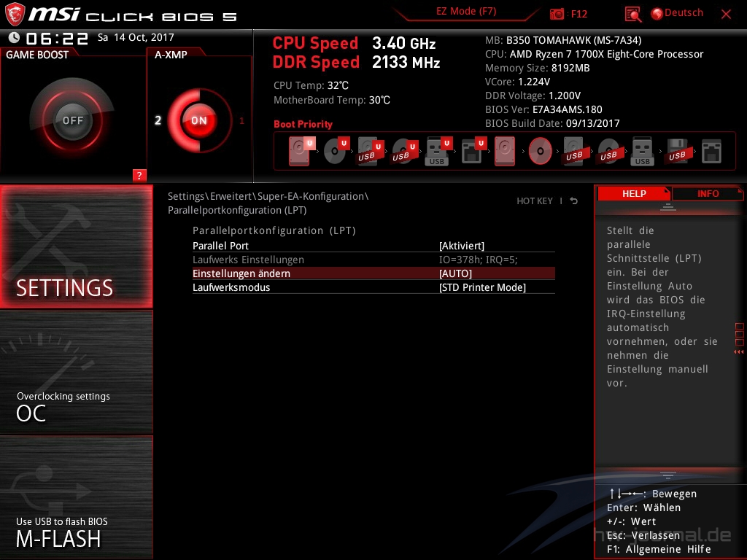
Task: Click the clock icon beside the time
Action: click(x=15, y=37)
